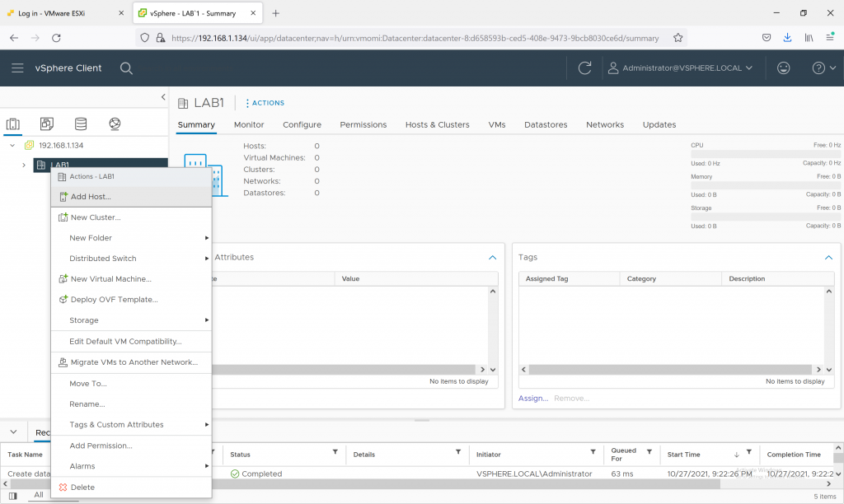The width and height of the screenshot is (844, 504).
Task: Choose Deploy OVF Template menu entry
Action: coord(131,299)
